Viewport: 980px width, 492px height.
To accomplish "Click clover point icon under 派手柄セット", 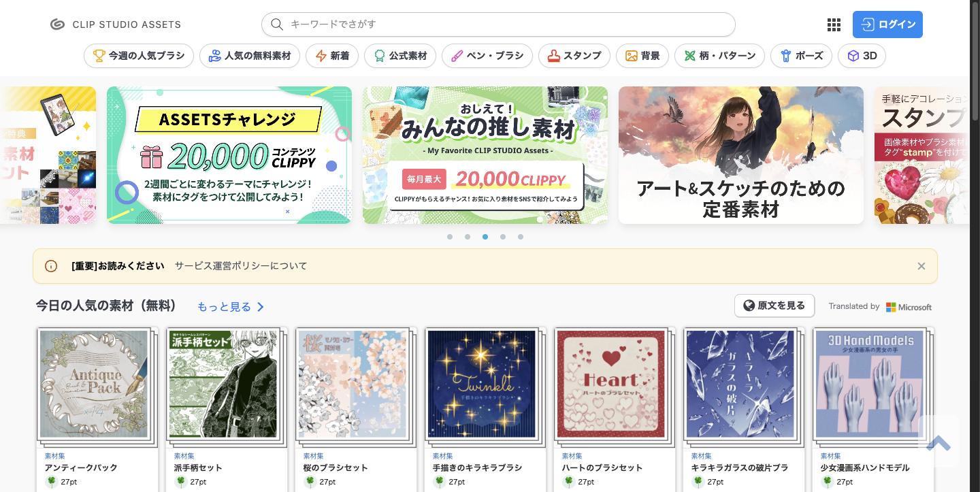I will pos(180,482).
